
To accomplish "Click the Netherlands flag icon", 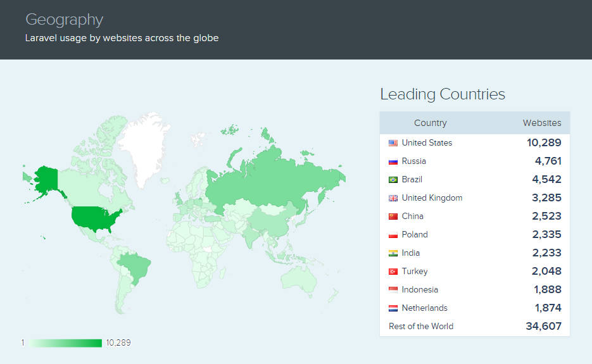I will point(393,308).
